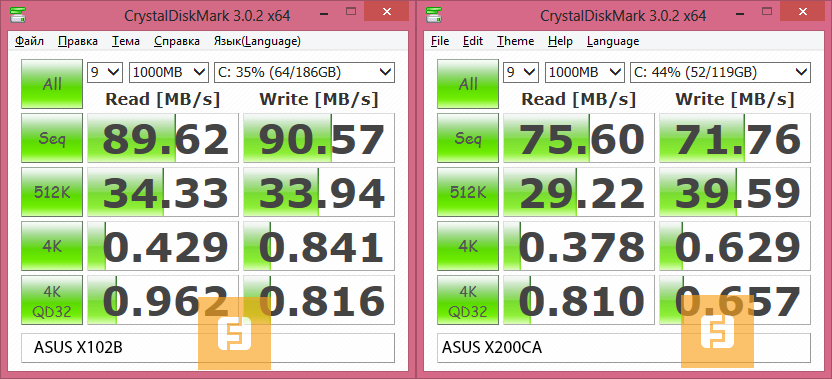
Task: Open Тема menu in left window
Action: click(x=126, y=41)
